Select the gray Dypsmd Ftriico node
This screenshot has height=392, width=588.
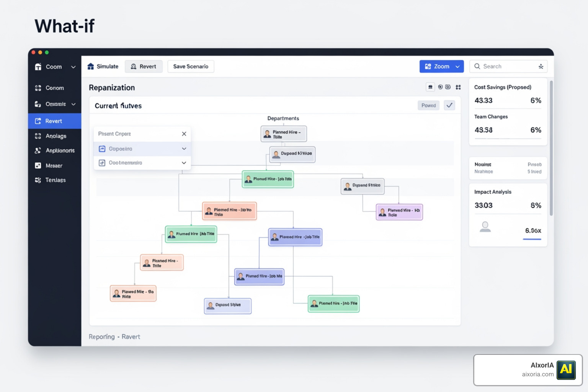[x=363, y=186]
